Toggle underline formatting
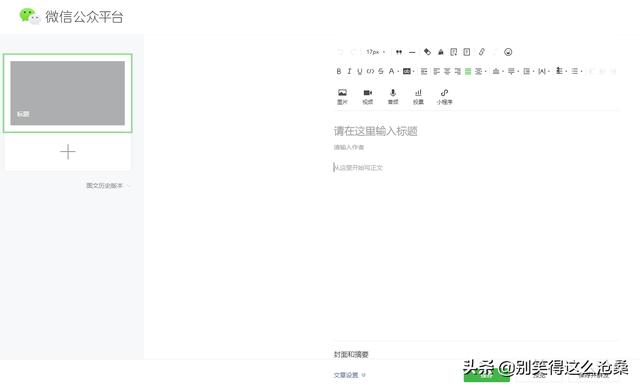This screenshot has width=640, height=387. click(360, 71)
